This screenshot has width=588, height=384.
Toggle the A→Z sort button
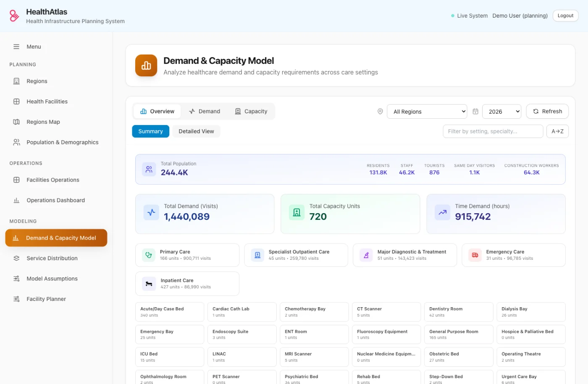(557, 131)
